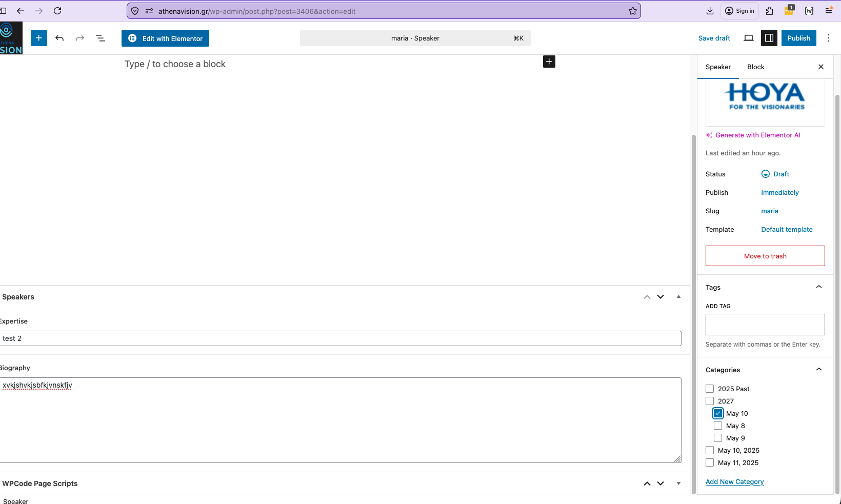Image resolution: width=841 pixels, height=504 pixels.
Task: Toggle the settings sidebar panel icon
Action: click(769, 38)
